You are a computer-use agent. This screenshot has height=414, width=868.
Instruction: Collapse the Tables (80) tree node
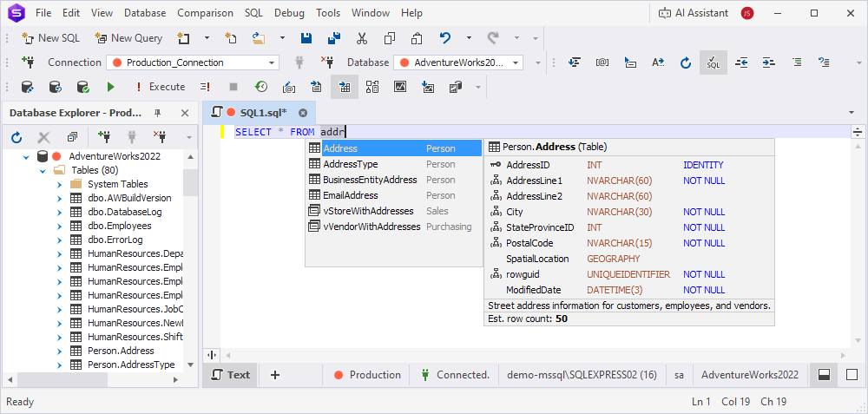coord(43,170)
